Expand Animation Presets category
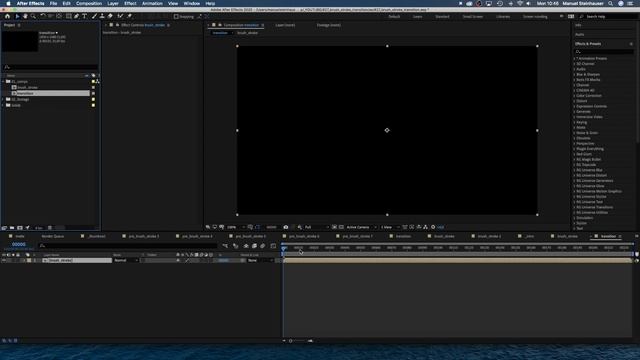The image size is (640, 360). (x=574, y=58)
